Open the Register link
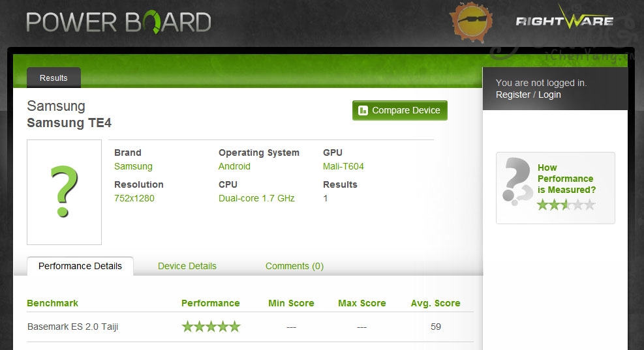The image size is (644, 350). pos(513,95)
